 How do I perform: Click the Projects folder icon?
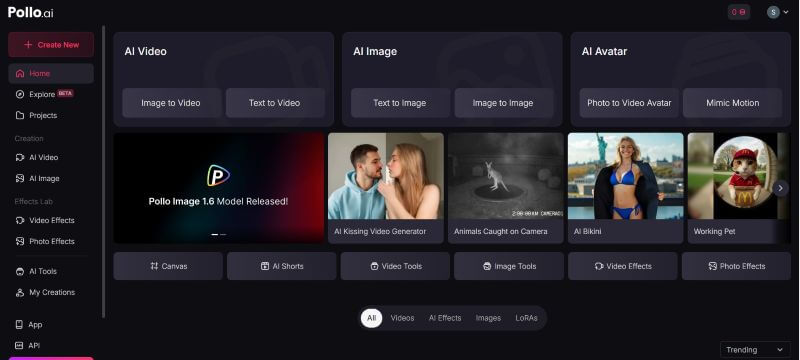point(20,115)
